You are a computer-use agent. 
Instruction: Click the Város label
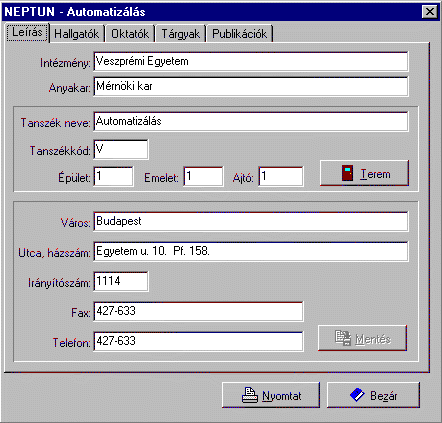coord(76,223)
